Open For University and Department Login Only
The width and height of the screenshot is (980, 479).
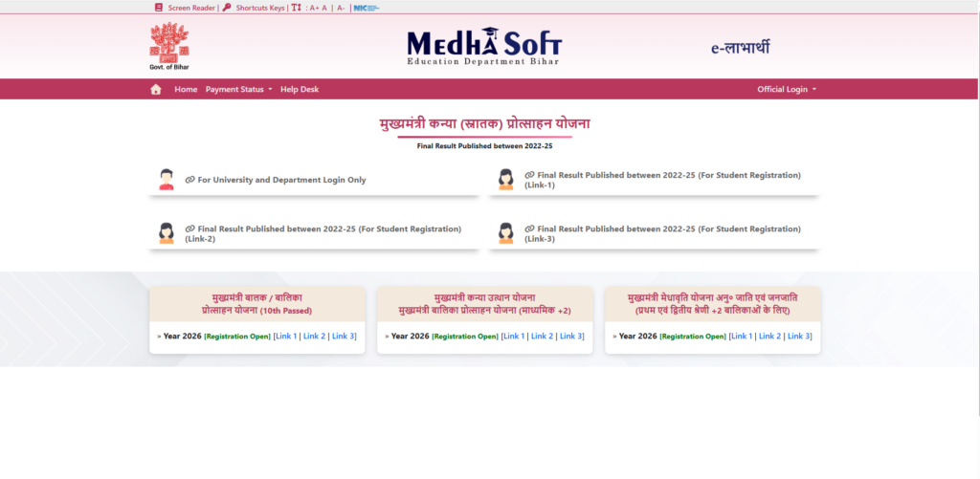pos(282,180)
